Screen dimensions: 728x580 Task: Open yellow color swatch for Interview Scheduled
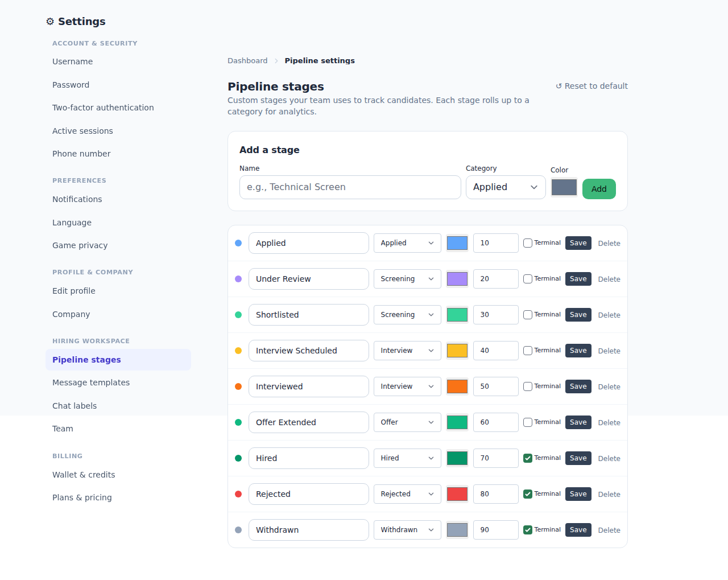point(457,351)
